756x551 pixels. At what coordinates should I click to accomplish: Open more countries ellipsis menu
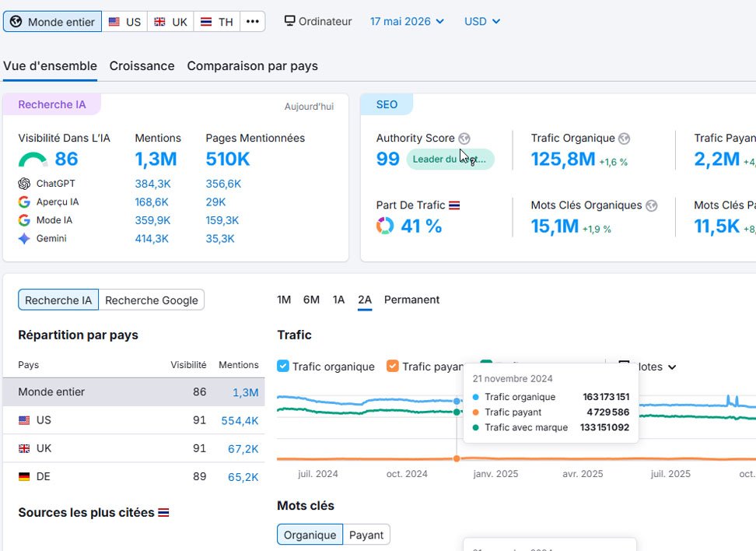pos(253,22)
